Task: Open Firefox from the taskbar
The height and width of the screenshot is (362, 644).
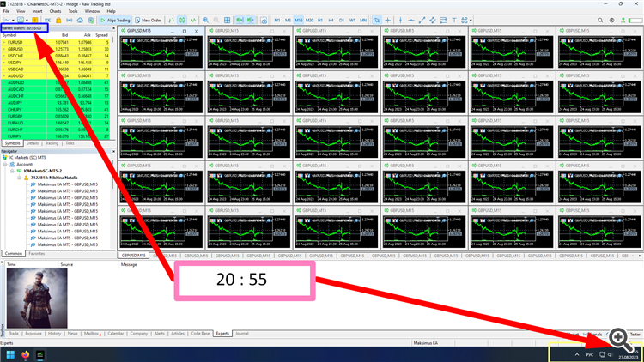Action: tap(26, 354)
